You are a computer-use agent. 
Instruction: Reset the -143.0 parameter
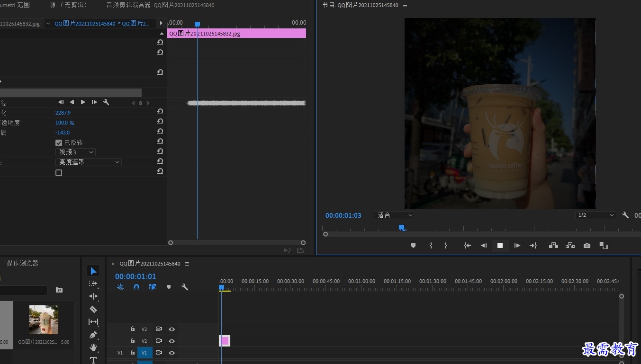[160, 132]
